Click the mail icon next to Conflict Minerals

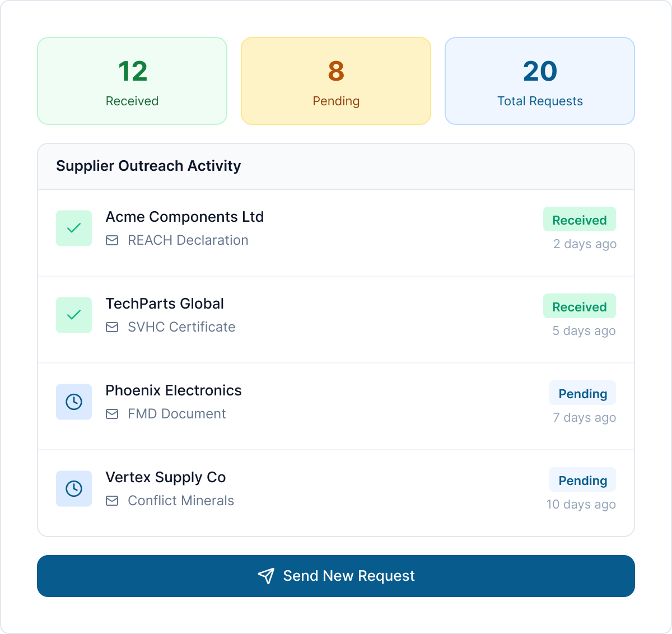[112, 501]
